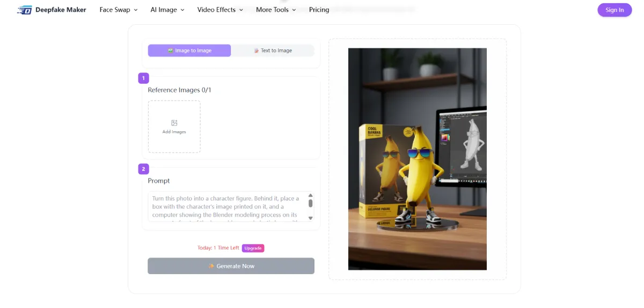Click the Add Images picture icon
Viewport: 644px width, 308px height.
(x=174, y=123)
